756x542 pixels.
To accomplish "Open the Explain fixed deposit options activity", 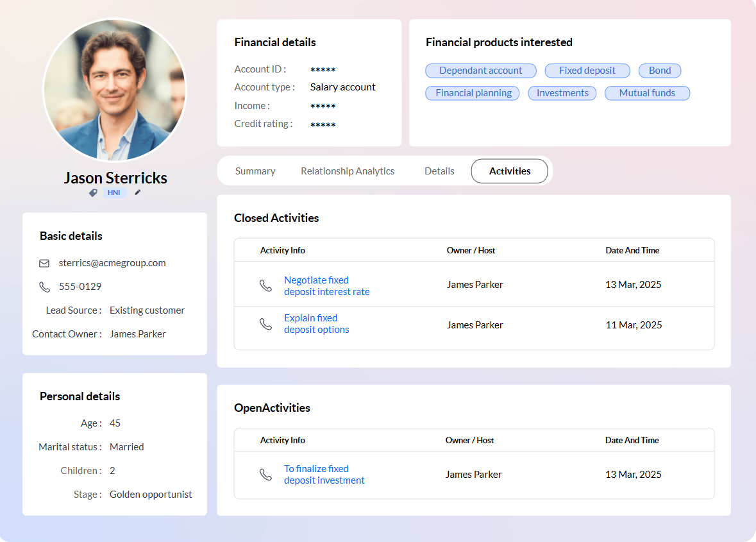I will (316, 323).
